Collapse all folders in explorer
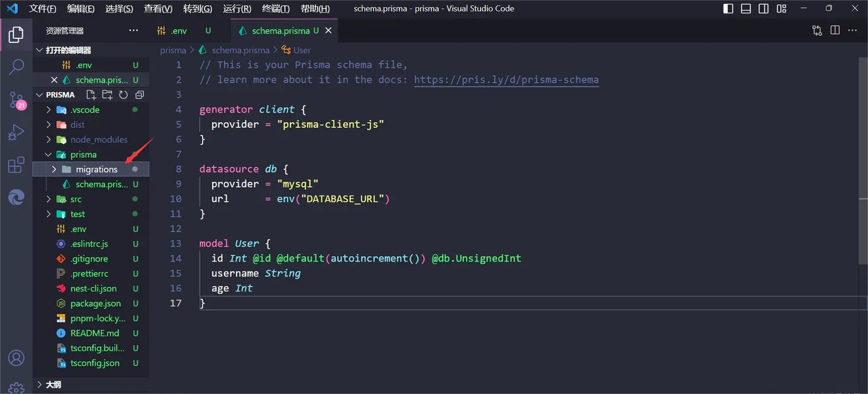Viewport: 868px width, 394px height. tap(139, 95)
